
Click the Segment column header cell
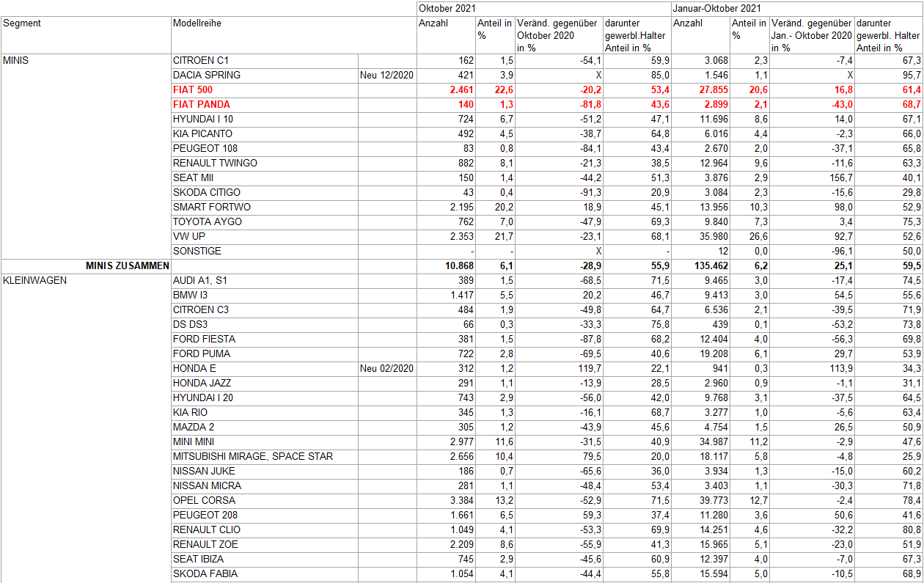point(22,23)
